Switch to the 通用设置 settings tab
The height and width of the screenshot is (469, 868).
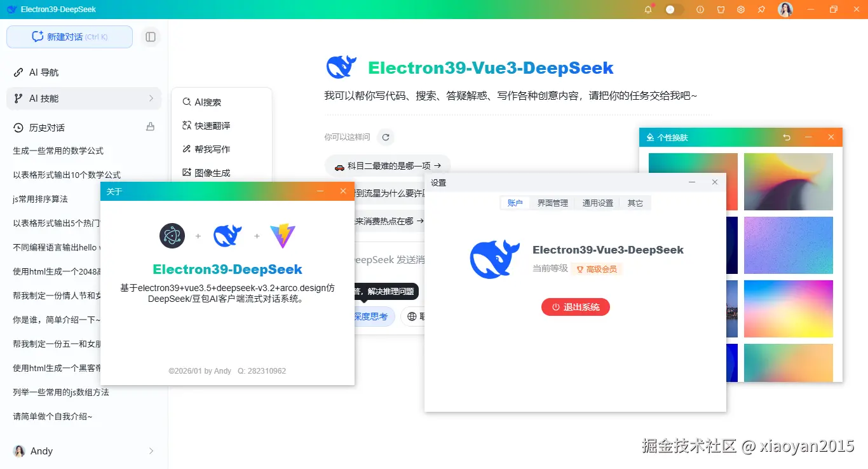point(598,203)
